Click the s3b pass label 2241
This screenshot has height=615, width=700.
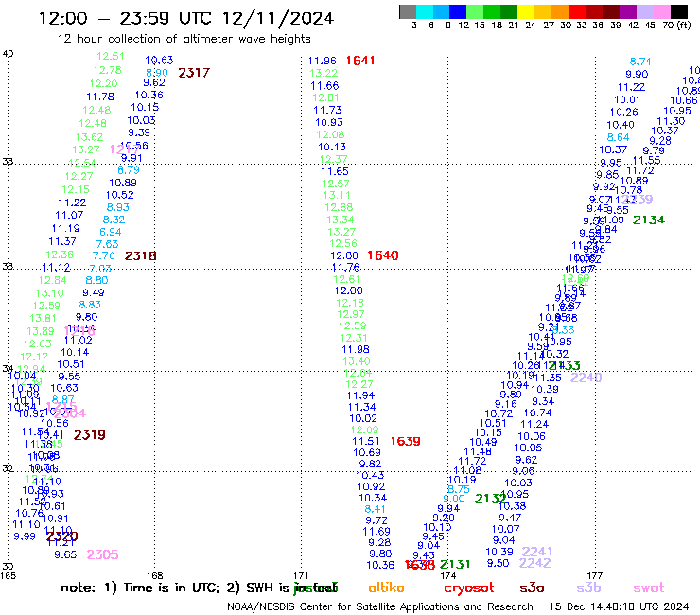[537, 552]
